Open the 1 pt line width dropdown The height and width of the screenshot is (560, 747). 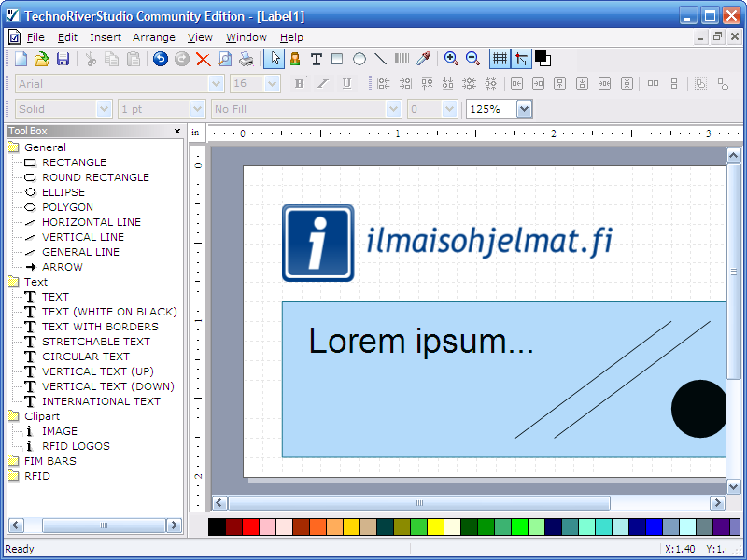pos(197,109)
